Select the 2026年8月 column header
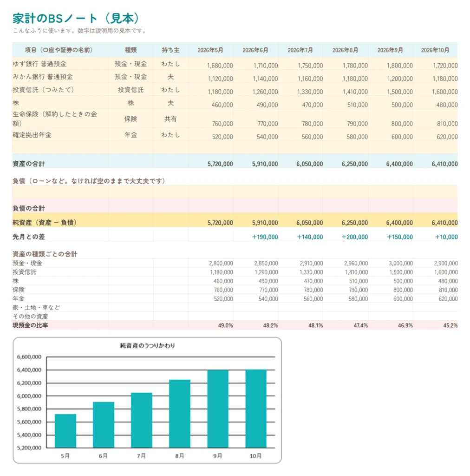Viewport: 470px width, 476px height. coord(345,50)
